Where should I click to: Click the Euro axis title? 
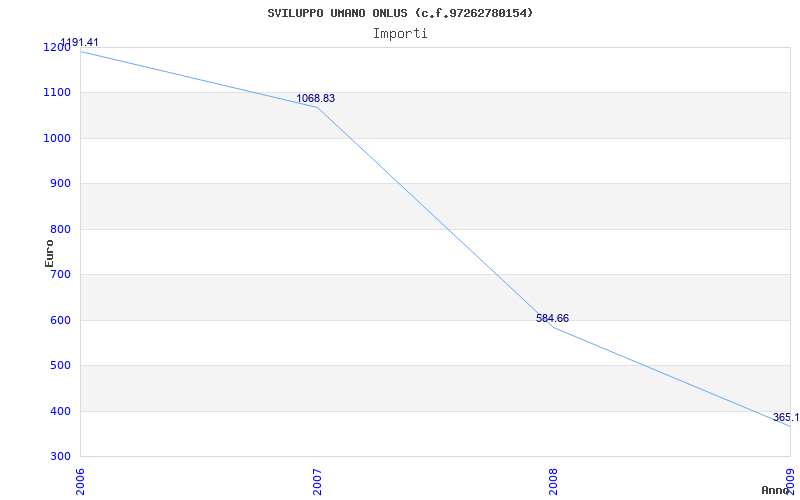[49, 253]
